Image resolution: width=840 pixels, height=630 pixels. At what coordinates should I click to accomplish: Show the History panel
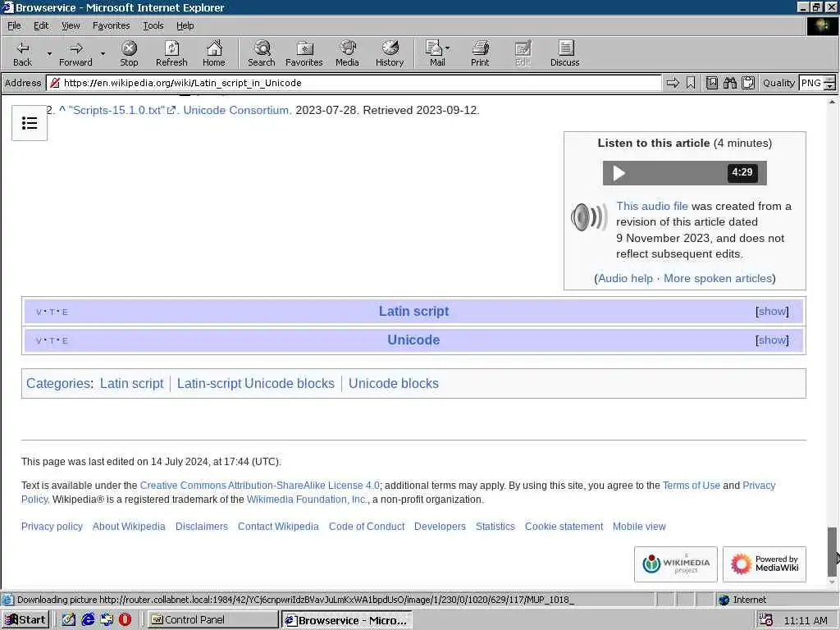click(x=390, y=53)
